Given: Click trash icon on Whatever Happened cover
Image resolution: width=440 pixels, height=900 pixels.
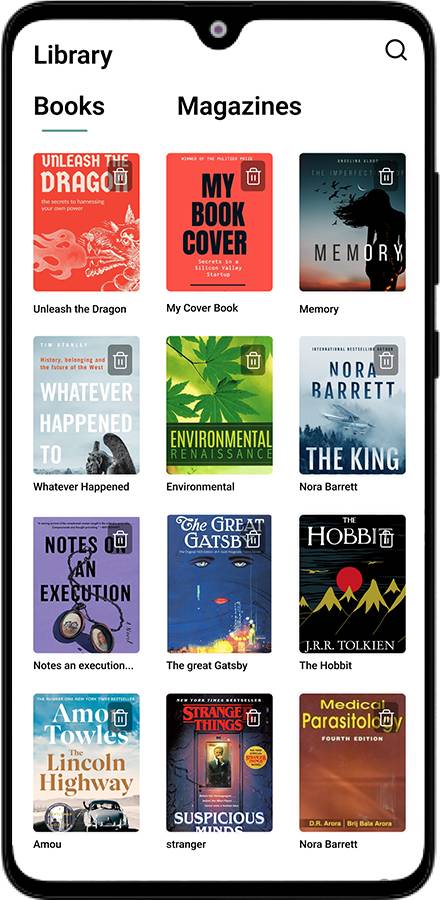Looking at the screenshot, I should tap(120, 360).
